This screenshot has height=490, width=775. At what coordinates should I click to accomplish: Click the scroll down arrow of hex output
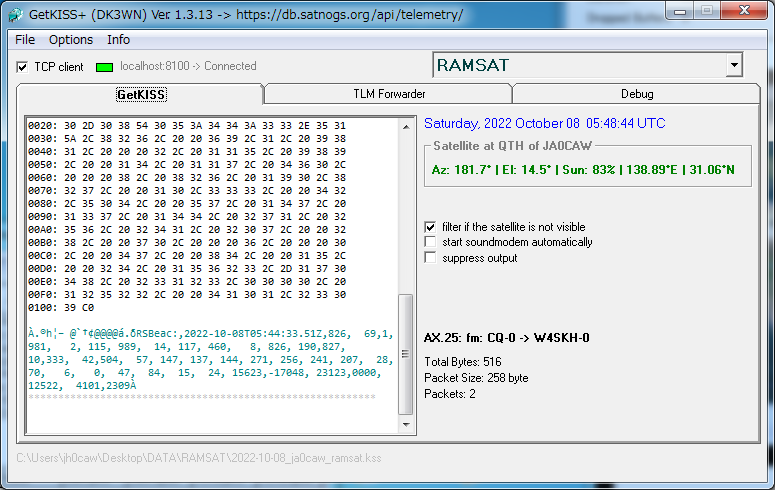406,425
